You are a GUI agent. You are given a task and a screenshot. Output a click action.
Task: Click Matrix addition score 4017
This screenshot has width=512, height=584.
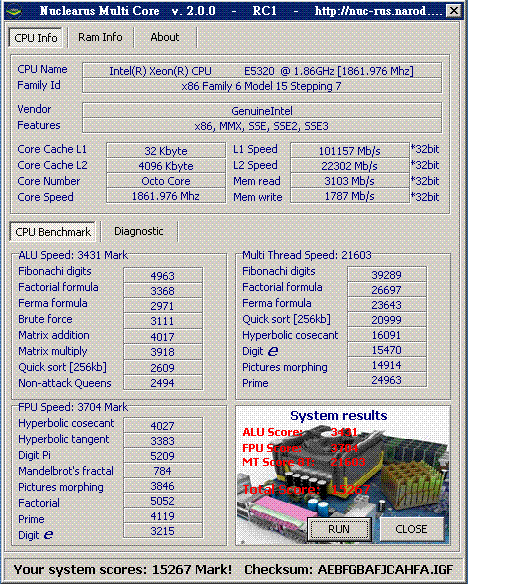click(163, 336)
